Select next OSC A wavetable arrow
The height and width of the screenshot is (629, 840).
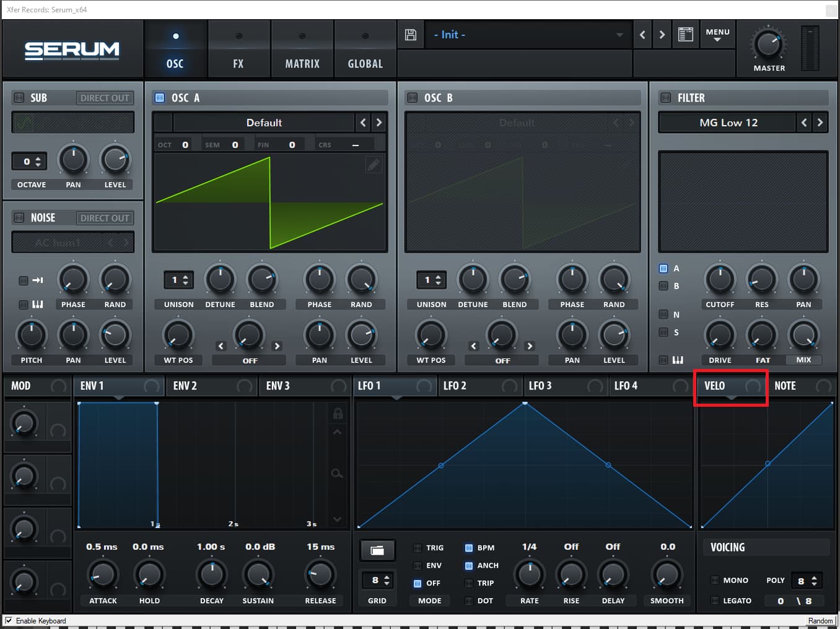pyautogui.click(x=379, y=123)
